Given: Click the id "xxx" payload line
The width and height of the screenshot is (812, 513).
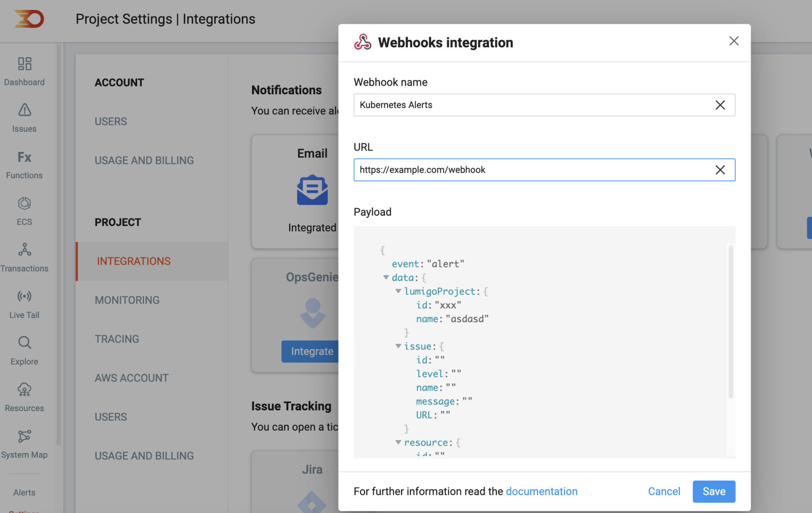Looking at the screenshot, I should (439, 305).
